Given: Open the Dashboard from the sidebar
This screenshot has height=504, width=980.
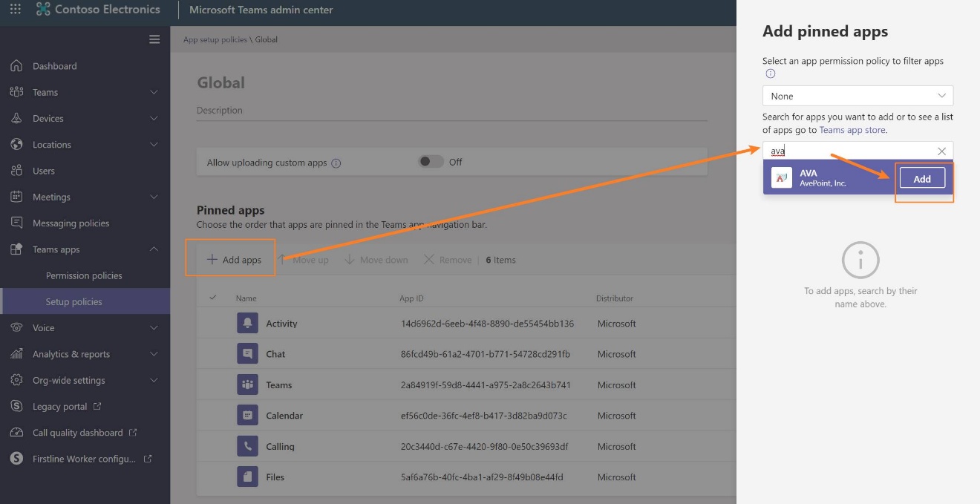Looking at the screenshot, I should [53, 65].
